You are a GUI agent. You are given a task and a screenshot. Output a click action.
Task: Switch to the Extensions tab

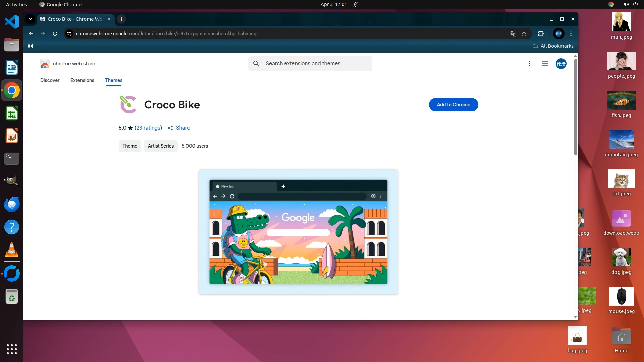(x=82, y=80)
